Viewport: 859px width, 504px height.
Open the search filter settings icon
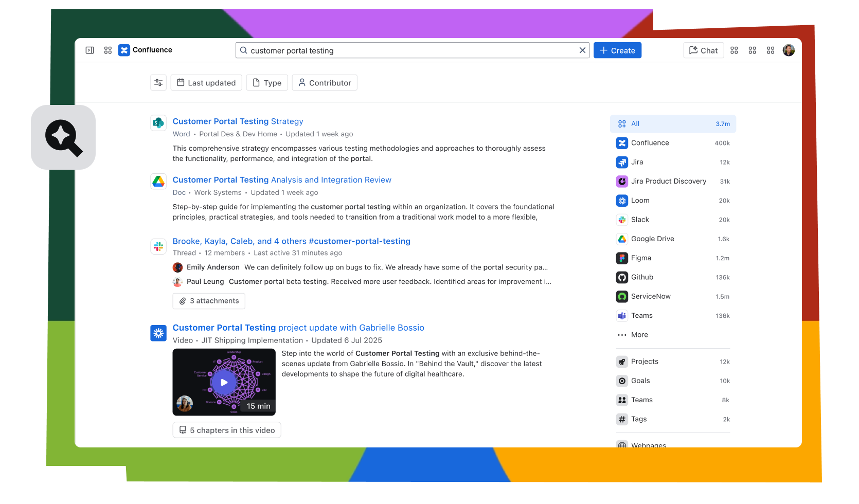[x=158, y=83]
